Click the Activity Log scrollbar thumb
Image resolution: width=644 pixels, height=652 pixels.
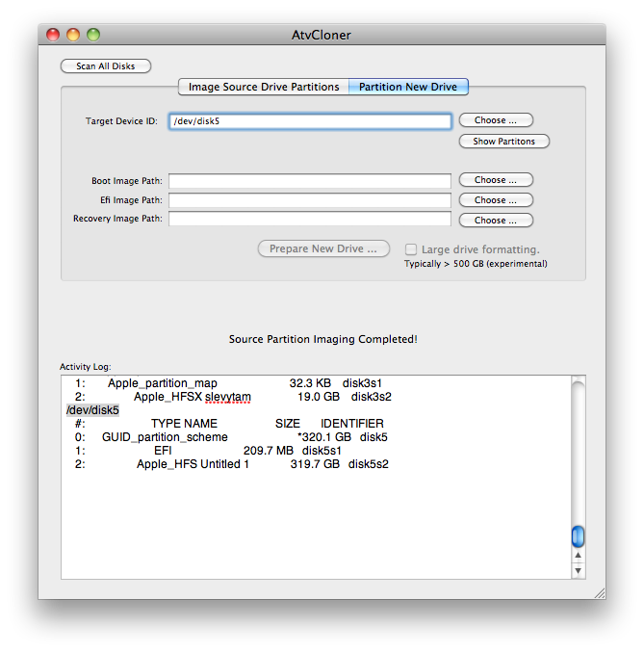578,535
